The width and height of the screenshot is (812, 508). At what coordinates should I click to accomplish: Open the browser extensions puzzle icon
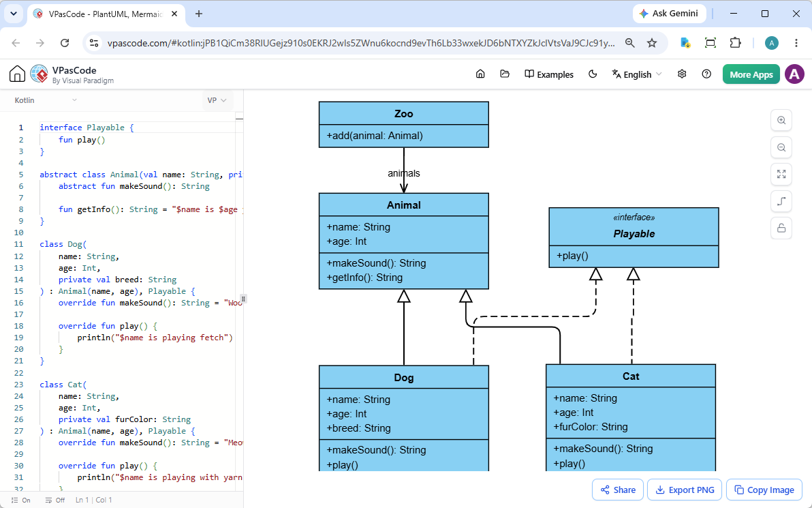735,43
